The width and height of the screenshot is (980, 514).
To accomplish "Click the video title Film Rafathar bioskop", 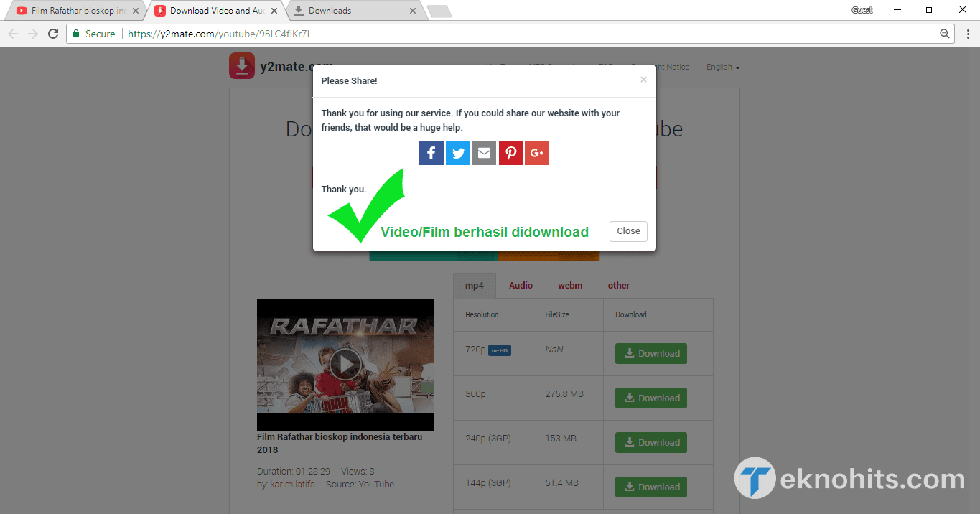I will click(340, 443).
